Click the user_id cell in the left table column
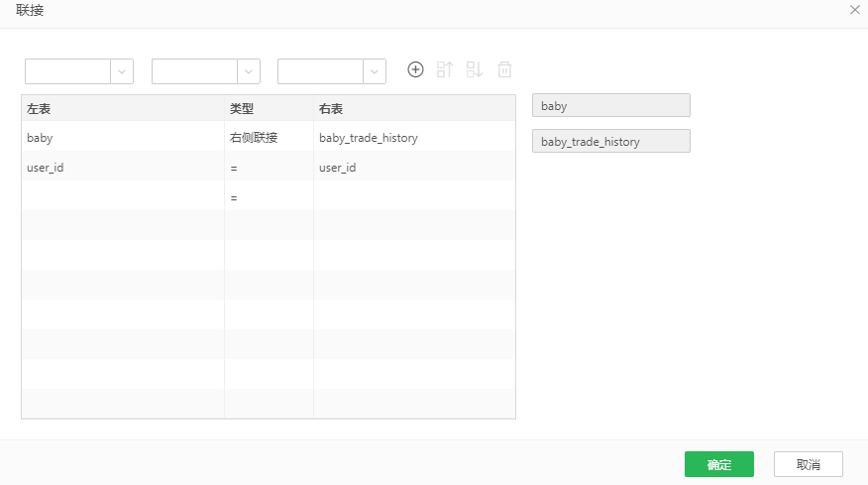This screenshot has width=868, height=485. click(46, 168)
